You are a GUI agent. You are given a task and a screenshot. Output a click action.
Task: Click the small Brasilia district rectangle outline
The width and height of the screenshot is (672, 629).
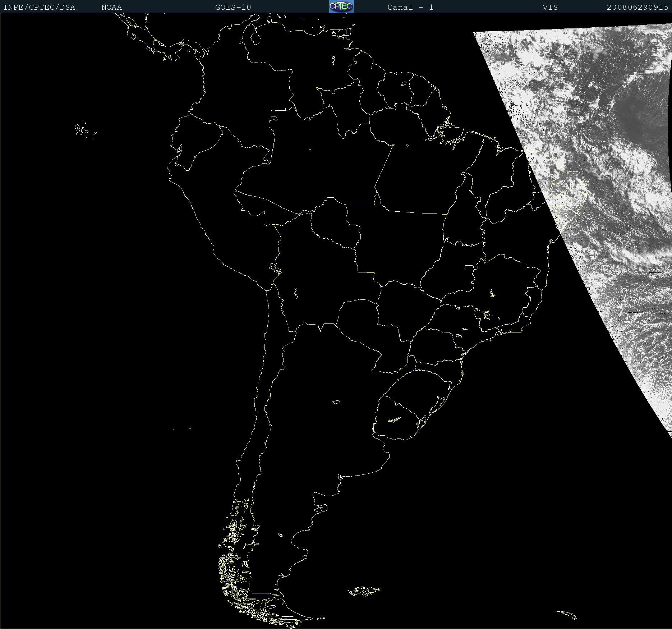[469, 268]
